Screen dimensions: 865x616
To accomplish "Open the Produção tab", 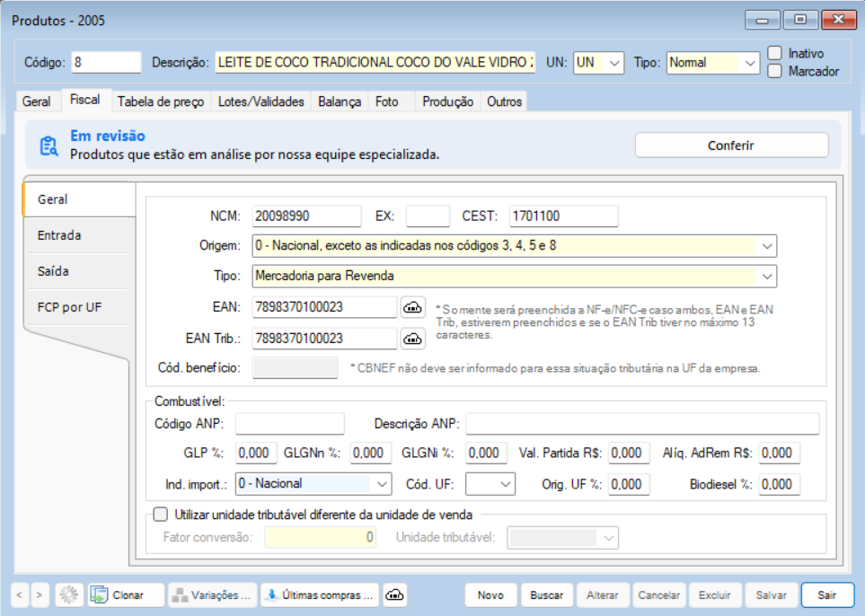I will pos(448,101).
